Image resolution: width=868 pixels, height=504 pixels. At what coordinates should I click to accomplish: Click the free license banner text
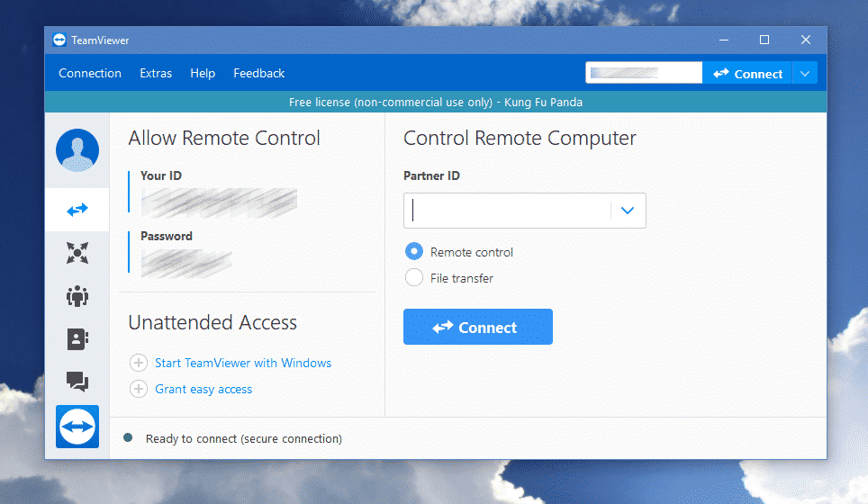[436, 102]
